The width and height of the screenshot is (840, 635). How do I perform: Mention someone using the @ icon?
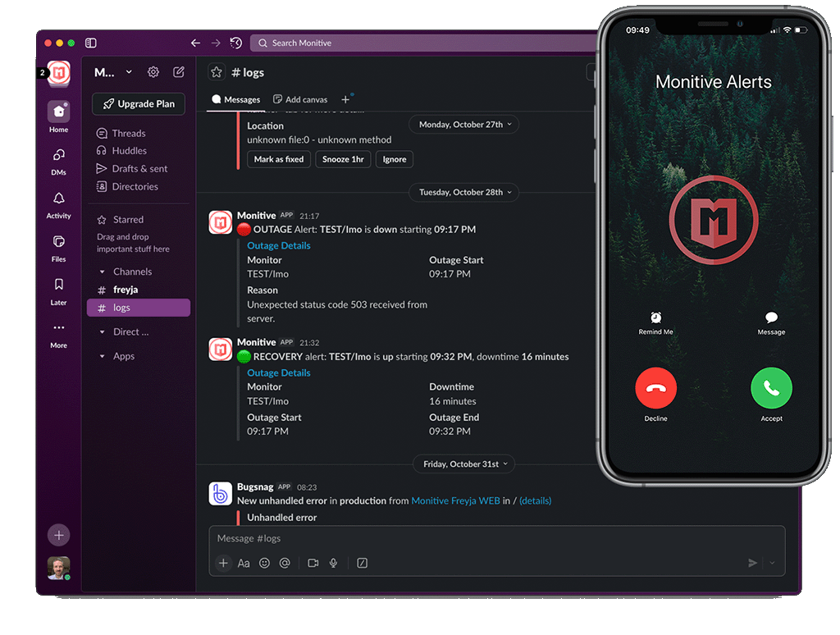pos(285,563)
